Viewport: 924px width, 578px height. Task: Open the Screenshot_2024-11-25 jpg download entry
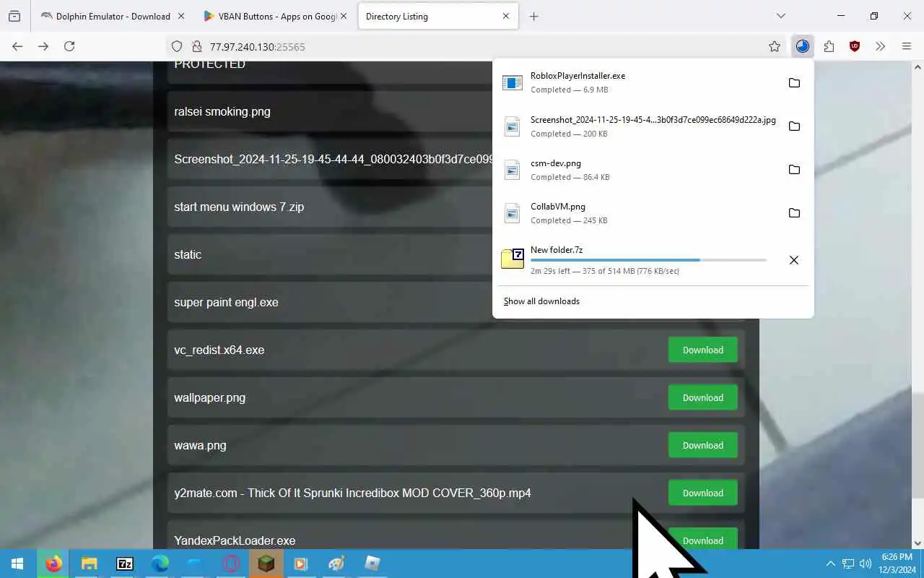coord(639,126)
